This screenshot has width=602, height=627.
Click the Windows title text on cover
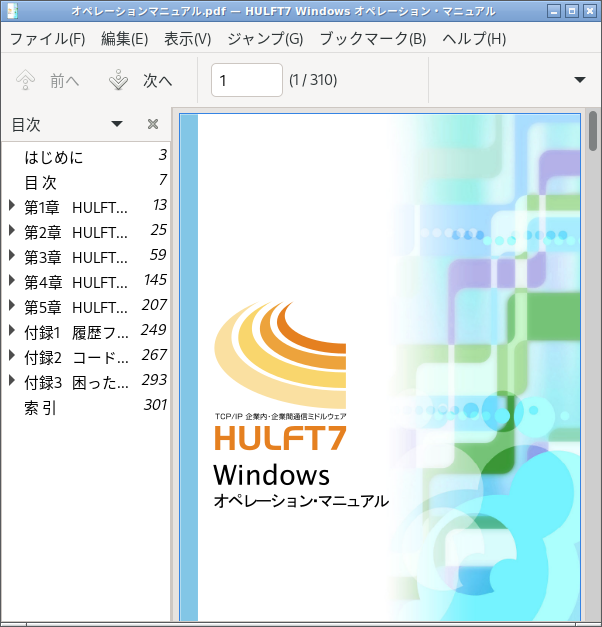pos(271,475)
